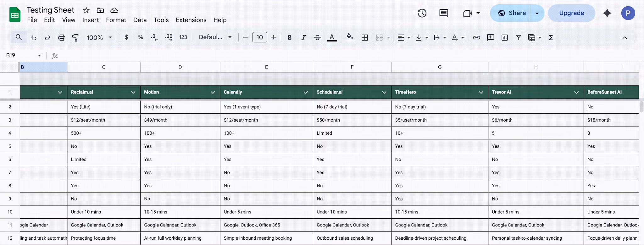Viewport: 644px width, 245px height.
Task: Open the View menu
Action: pyautogui.click(x=69, y=20)
